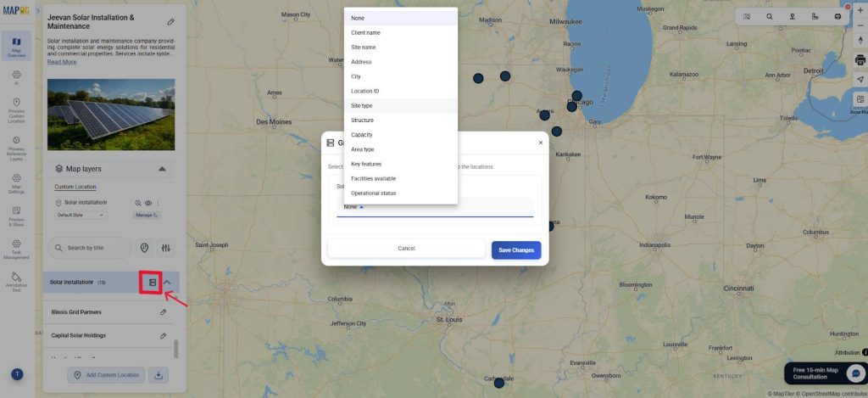Image resolution: width=868 pixels, height=398 pixels.
Task: Select "Site type" from the dropdown list
Action: 362,105
